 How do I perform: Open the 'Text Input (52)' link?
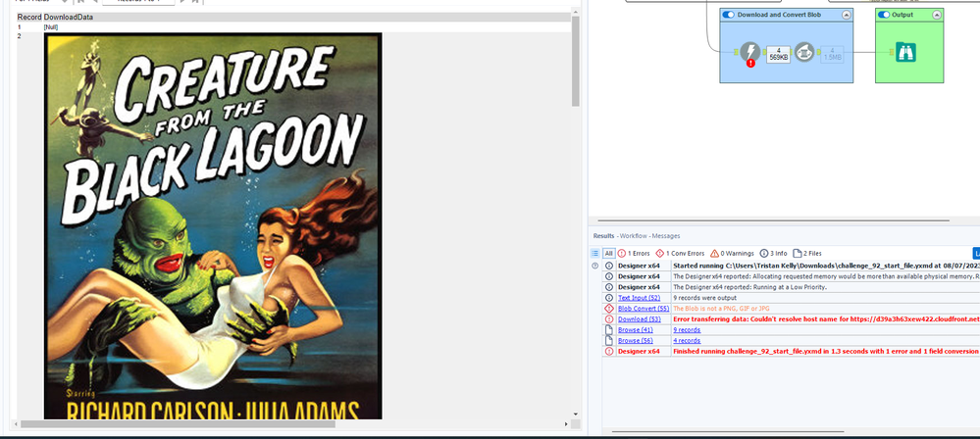[639, 298]
